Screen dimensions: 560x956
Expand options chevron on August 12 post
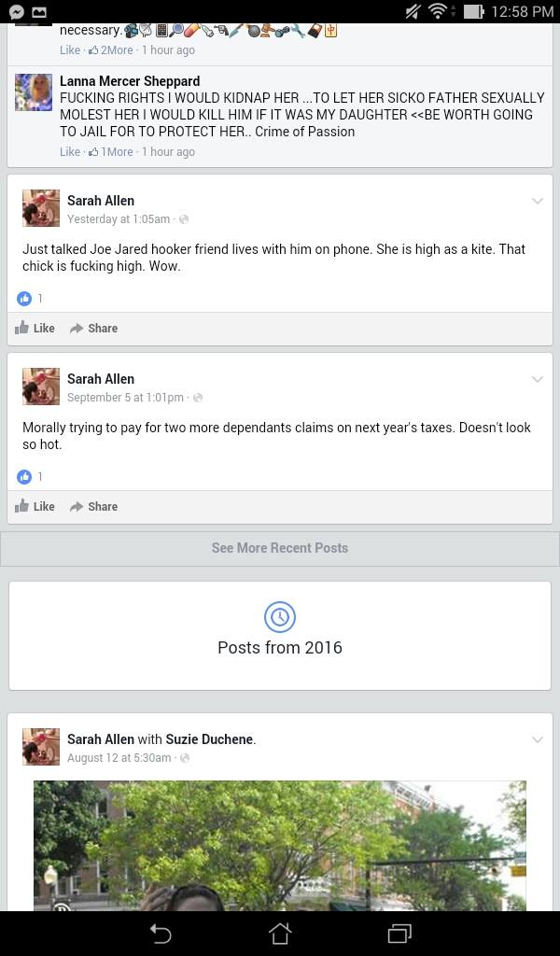pyautogui.click(x=537, y=739)
